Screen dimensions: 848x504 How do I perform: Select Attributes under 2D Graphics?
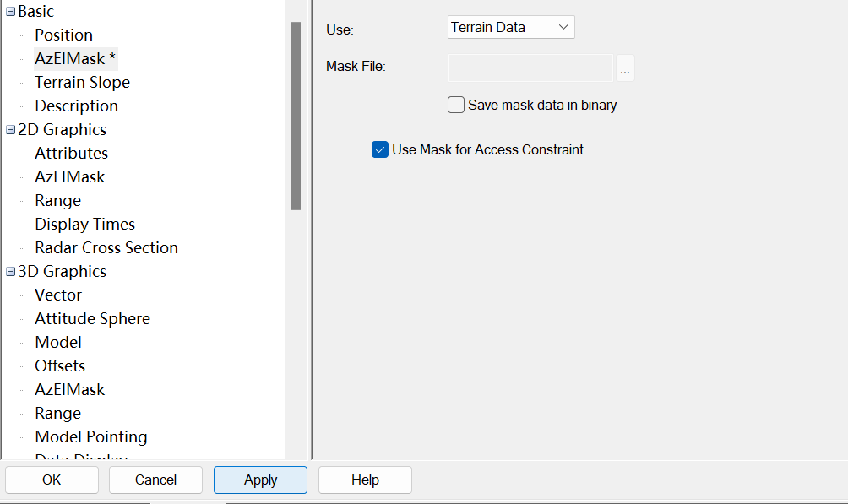click(x=71, y=153)
